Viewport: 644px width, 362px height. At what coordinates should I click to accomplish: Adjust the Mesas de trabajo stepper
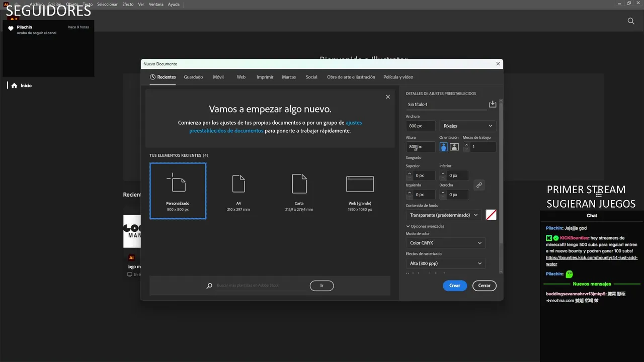click(x=466, y=147)
